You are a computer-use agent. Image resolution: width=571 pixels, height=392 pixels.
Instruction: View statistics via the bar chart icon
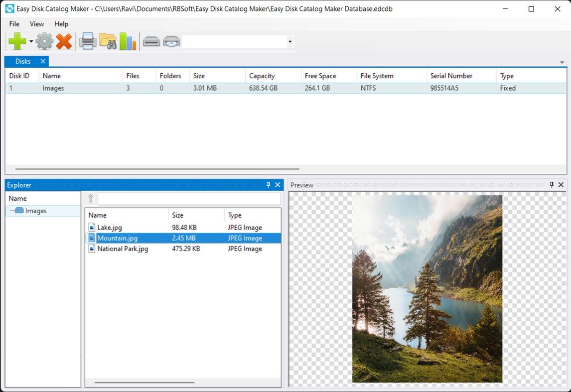click(128, 41)
